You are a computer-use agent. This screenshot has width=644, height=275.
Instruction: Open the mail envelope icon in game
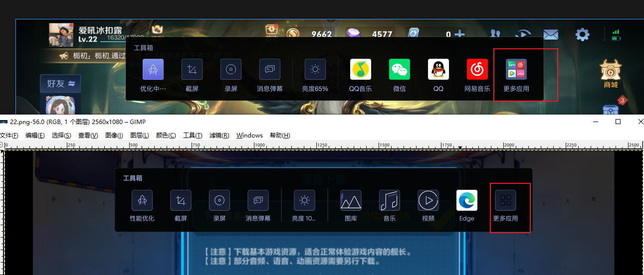(551, 34)
